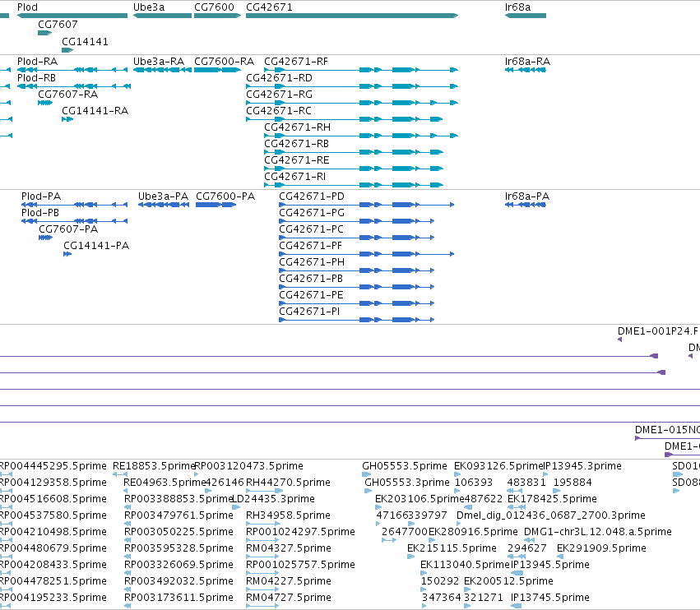Viewport: 700px width, 610px height.
Task: Select the Ube3a-PA protein label
Action: click(164, 196)
